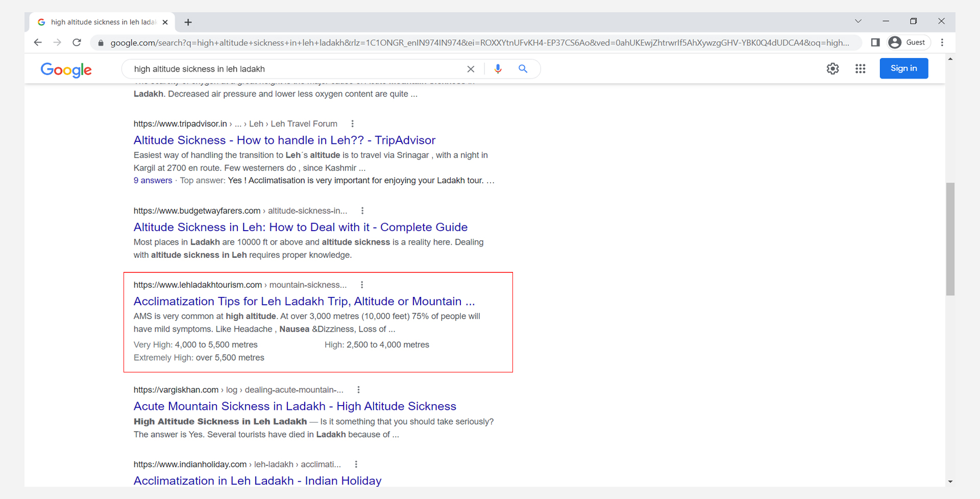Screen dimensions: 980x499
Task: Clear the search query with the X icon
Action: (471, 69)
